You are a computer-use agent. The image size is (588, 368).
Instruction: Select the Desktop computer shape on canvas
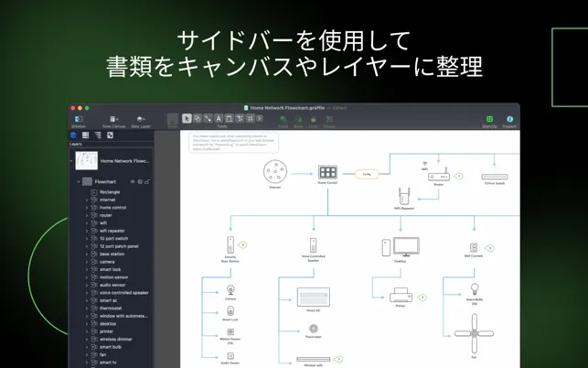click(x=401, y=247)
